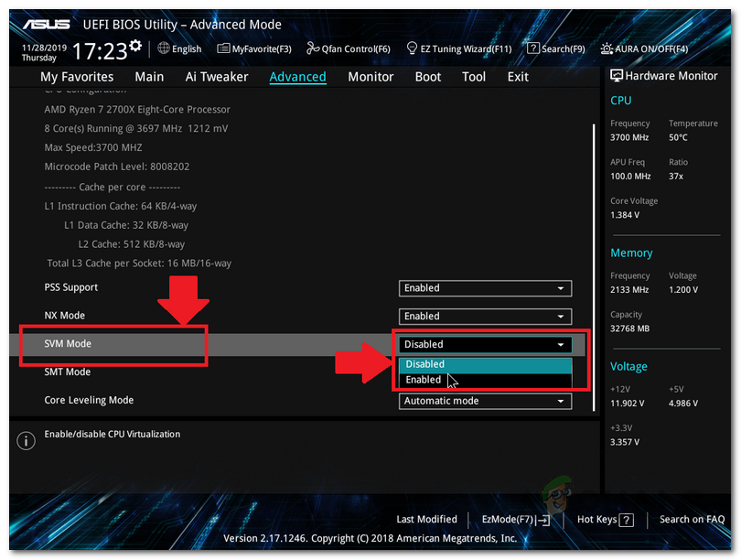Screen dimensions: 741x560
Task: Select the SVM Mode row label
Action: (68, 344)
